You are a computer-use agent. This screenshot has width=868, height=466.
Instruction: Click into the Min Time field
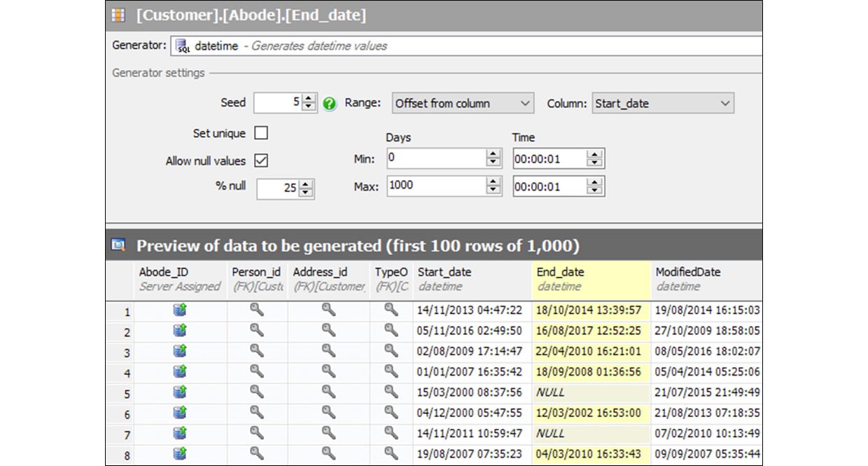[x=550, y=158]
